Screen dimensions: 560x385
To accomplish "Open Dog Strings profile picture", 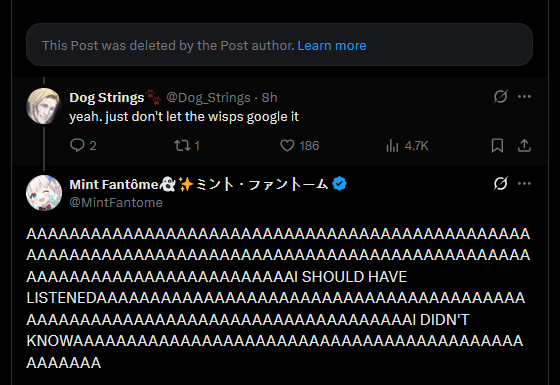I will [44, 106].
